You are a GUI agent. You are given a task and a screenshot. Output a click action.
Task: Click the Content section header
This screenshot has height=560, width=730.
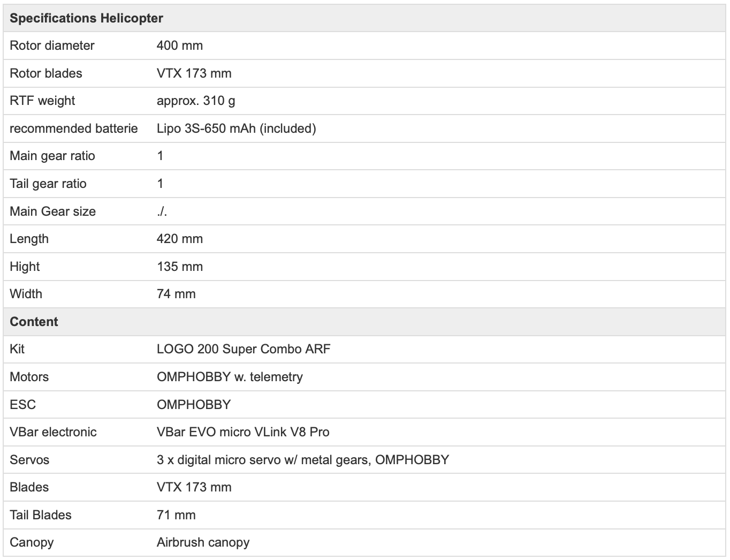34,322
